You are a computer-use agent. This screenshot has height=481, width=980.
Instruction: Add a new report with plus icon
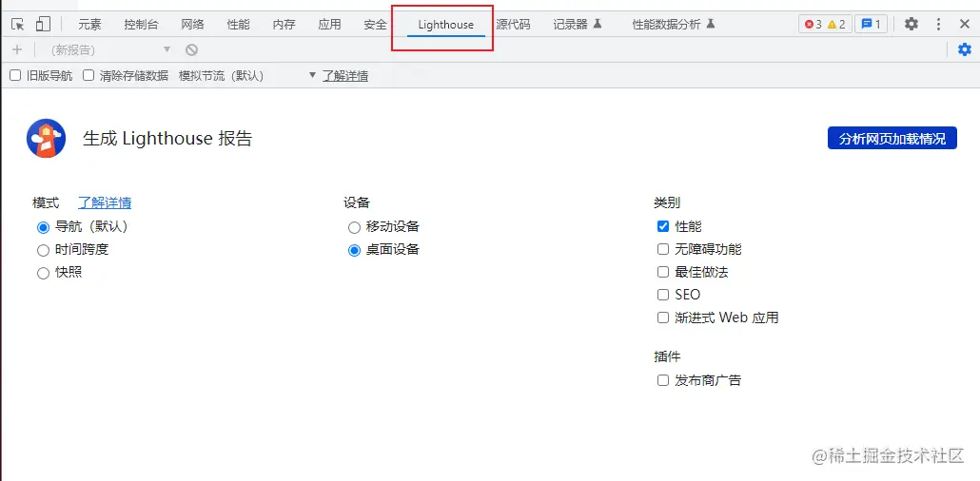pyautogui.click(x=17, y=49)
